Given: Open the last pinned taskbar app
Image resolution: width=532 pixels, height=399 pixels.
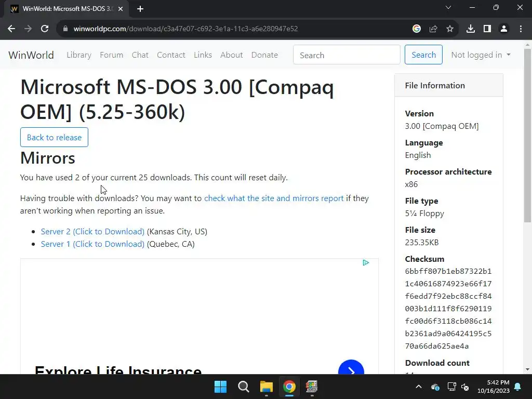Looking at the screenshot, I should (312, 387).
